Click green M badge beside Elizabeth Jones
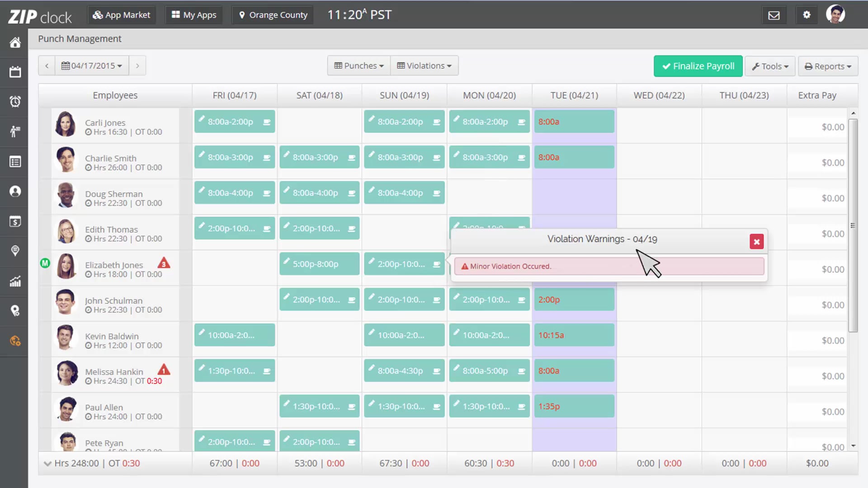This screenshot has width=868, height=488. tap(45, 263)
